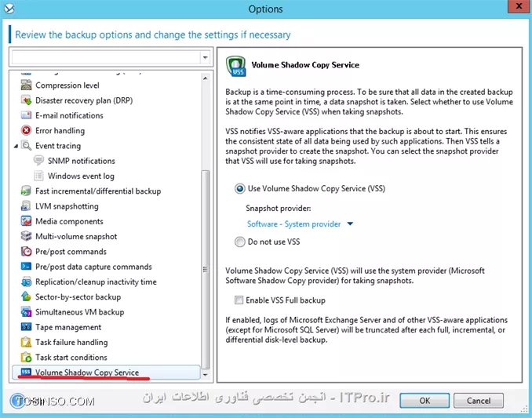This screenshot has width=532, height=418.
Task: Open Simultaneous VM backup options
Action: click(80, 312)
